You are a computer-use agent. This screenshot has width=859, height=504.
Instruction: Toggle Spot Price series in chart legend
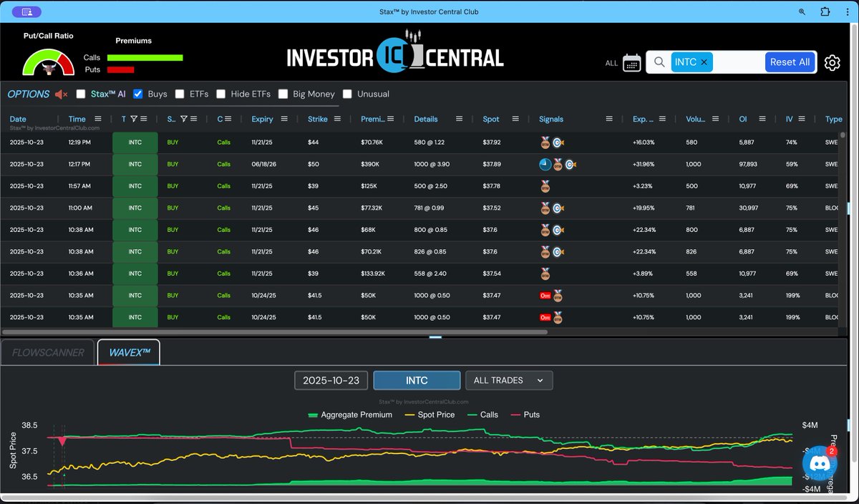tap(430, 415)
